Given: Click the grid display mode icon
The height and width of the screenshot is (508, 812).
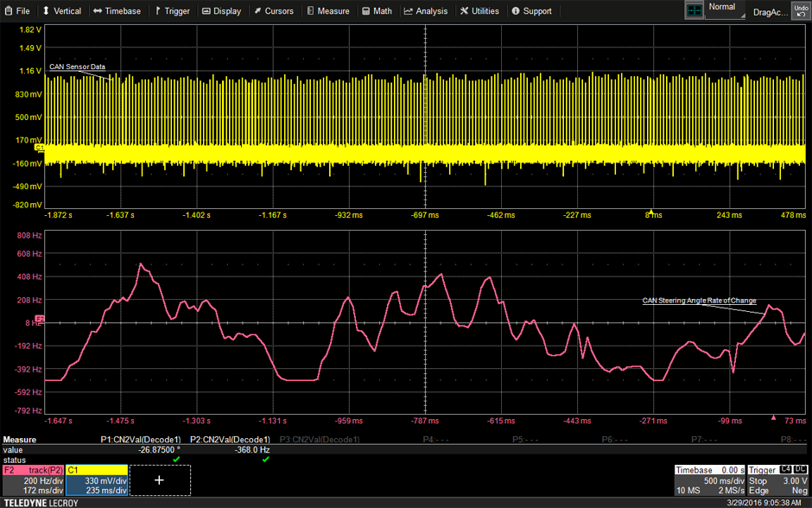Looking at the screenshot, I should pos(695,10).
